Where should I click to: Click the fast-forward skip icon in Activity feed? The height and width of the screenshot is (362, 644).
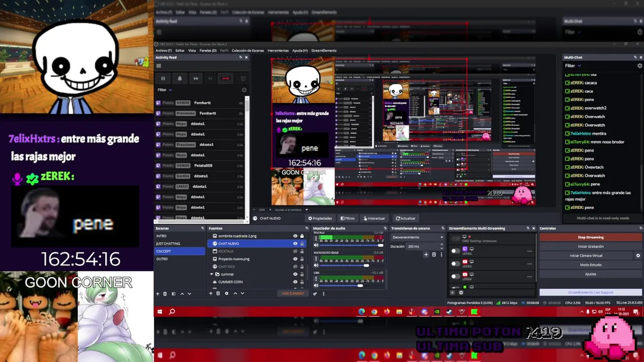pos(196,78)
